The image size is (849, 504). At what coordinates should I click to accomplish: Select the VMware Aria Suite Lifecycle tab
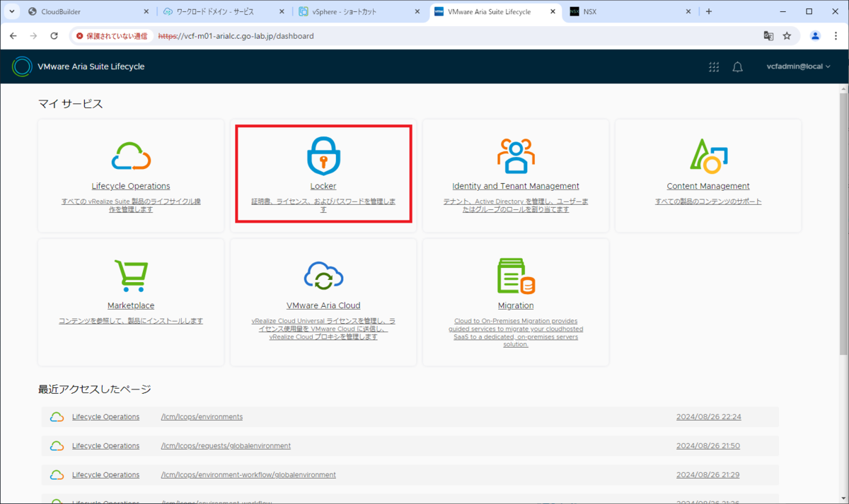click(x=495, y=12)
